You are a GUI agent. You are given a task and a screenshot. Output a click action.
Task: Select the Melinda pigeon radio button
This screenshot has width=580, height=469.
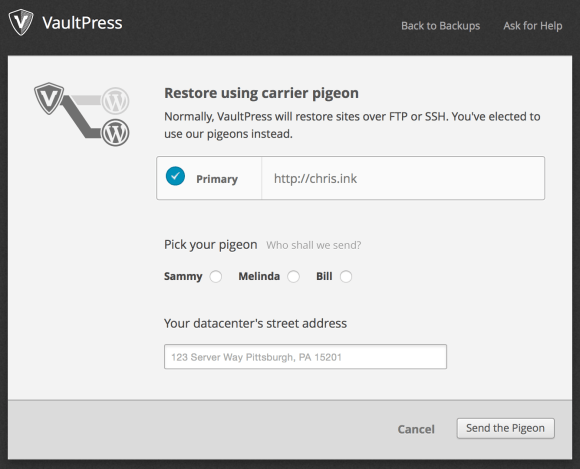point(294,276)
